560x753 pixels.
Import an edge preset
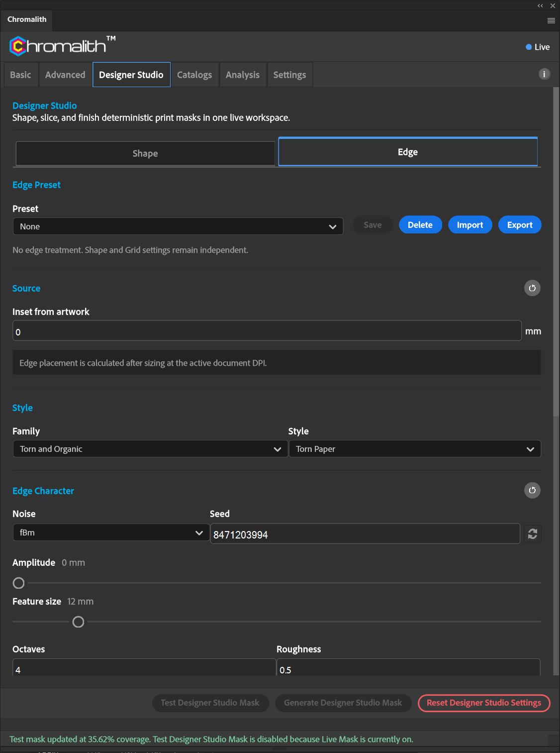coord(470,225)
